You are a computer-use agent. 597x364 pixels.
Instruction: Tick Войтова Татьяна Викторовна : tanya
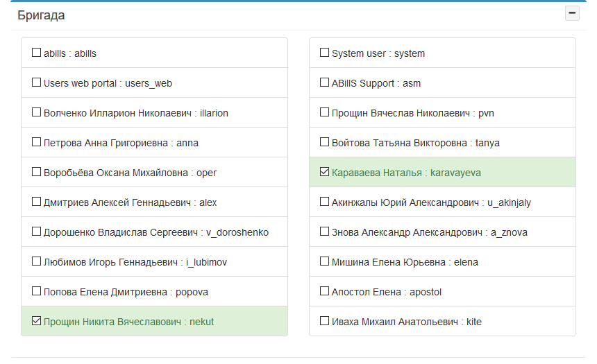pyautogui.click(x=324, y=142)
